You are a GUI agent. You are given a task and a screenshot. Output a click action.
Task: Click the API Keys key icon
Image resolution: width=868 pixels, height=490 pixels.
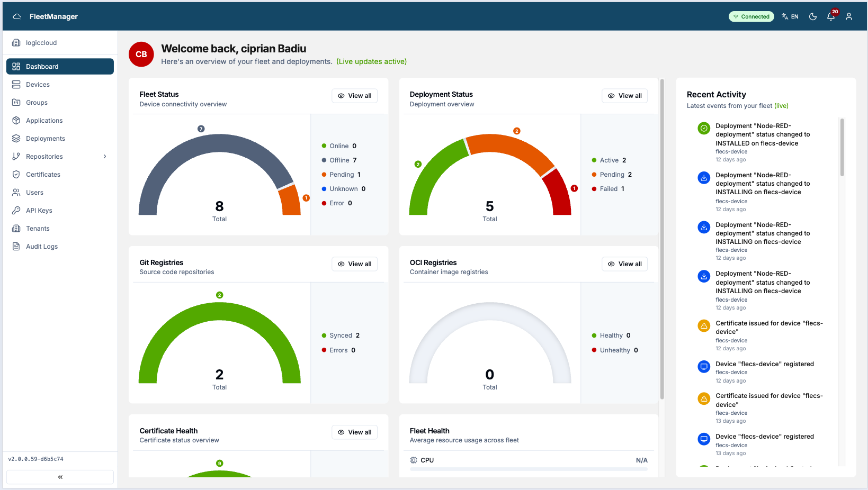(x=16, y=211)
